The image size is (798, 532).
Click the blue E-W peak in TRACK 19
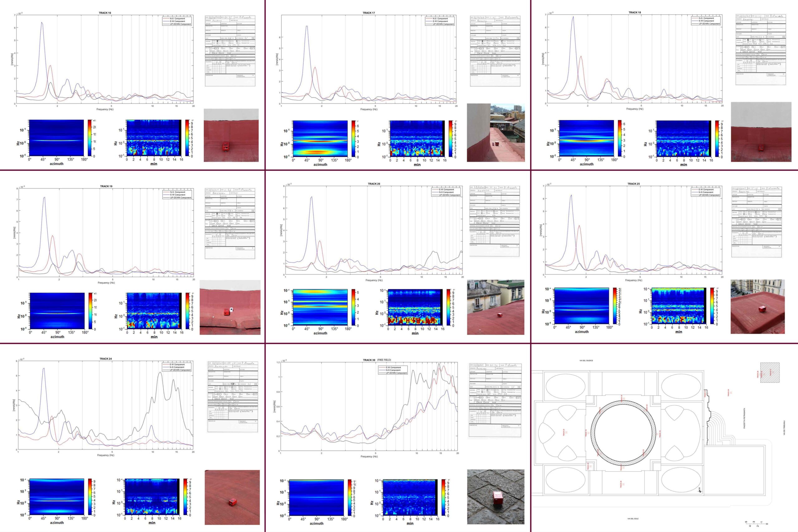(x=44, y=198)
